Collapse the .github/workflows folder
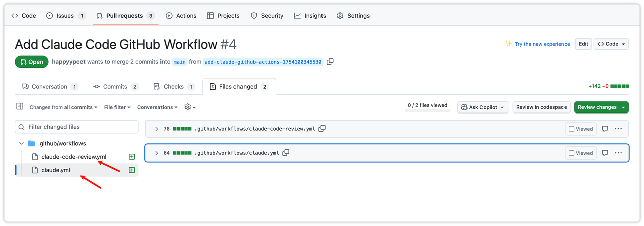Image resolution: width=644 pixels, height=226 pixels. click(x=22, y=143)
